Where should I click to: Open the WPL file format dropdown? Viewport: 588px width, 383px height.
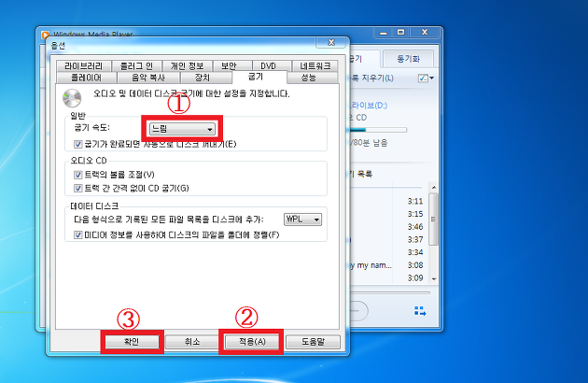click(x=302, y=219)
